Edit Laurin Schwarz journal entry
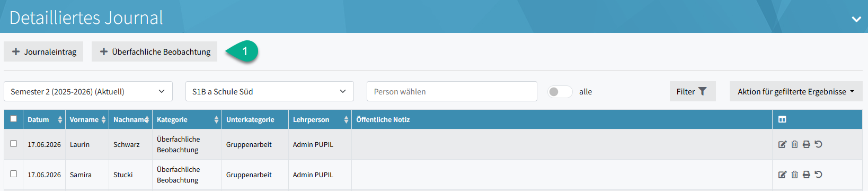Image resolution: width=868 pixels, height=191 pixels. coord(782,144)
